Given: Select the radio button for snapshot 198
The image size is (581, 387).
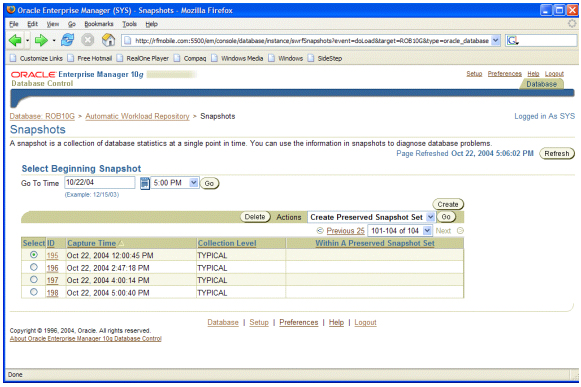Looking at the screenshot, I should coord(34,292).
